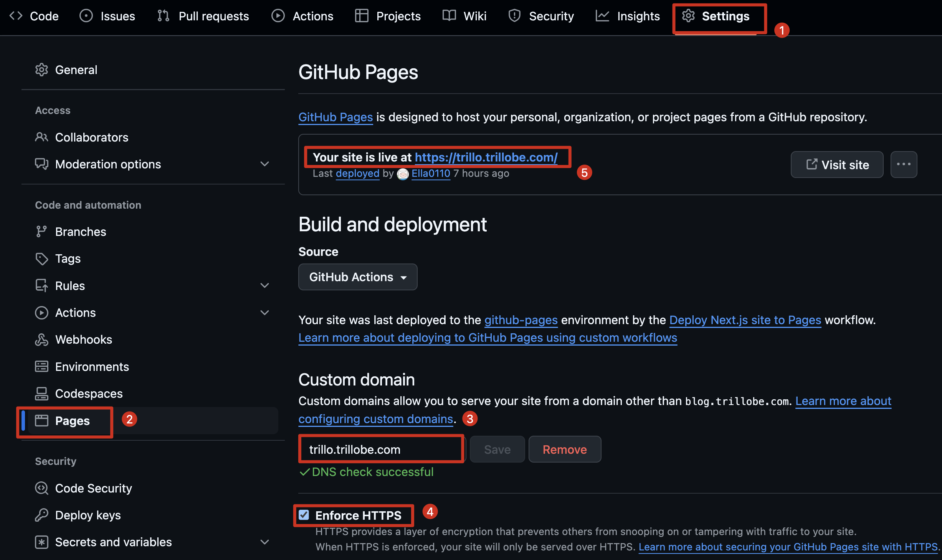Click the Webhooks icon in sidebar

pos(41,339)
